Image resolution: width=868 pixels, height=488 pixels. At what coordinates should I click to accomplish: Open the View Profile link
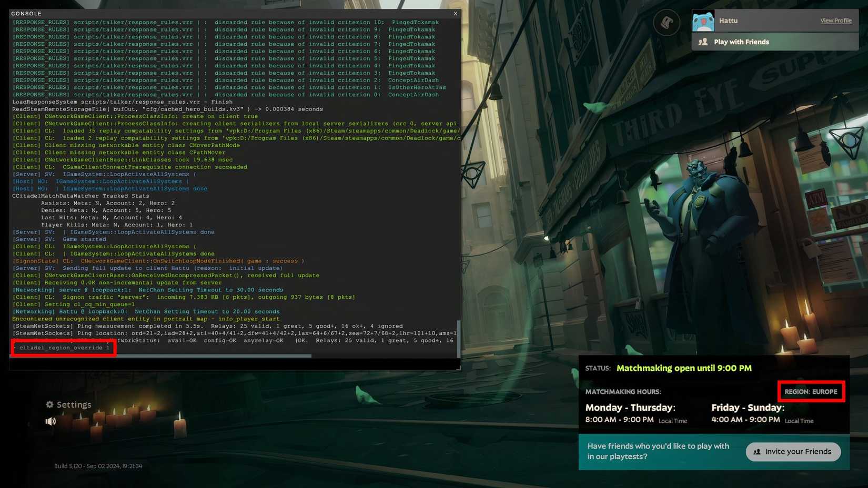click(x=835, y=21)
